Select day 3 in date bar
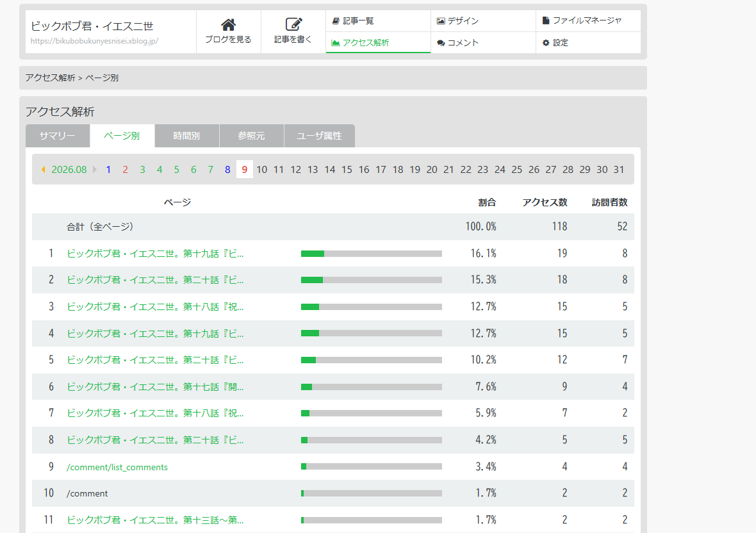This screenshot has width=756, height=533. coord(142,170)
